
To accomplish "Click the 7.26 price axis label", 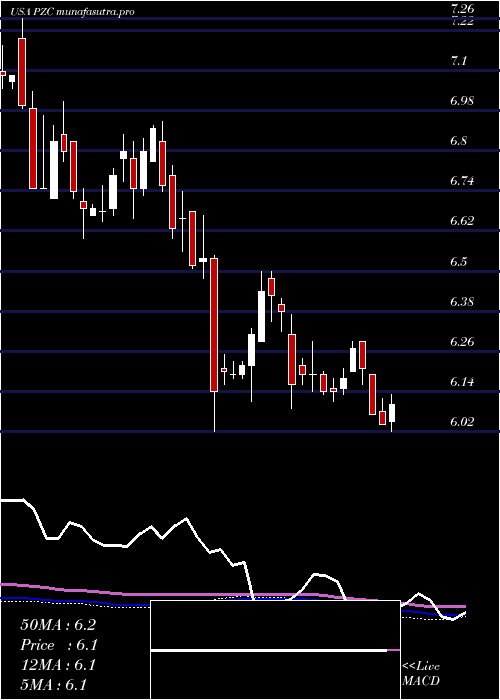I will (462, 8).
